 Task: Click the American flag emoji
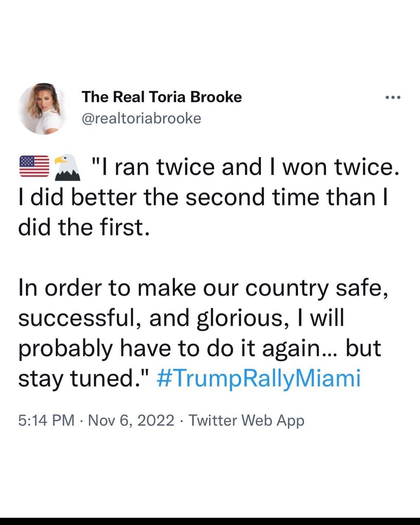coord(34,166)
